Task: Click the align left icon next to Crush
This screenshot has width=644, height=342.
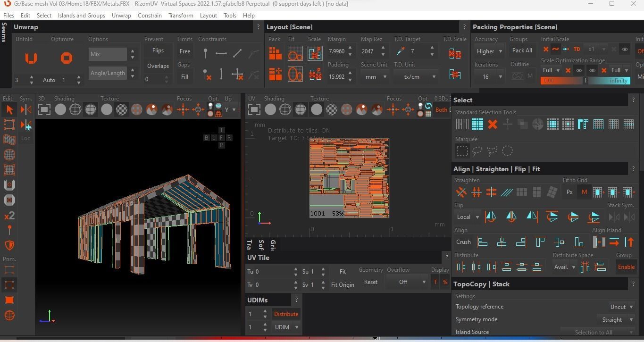Action: coord(483,242)
